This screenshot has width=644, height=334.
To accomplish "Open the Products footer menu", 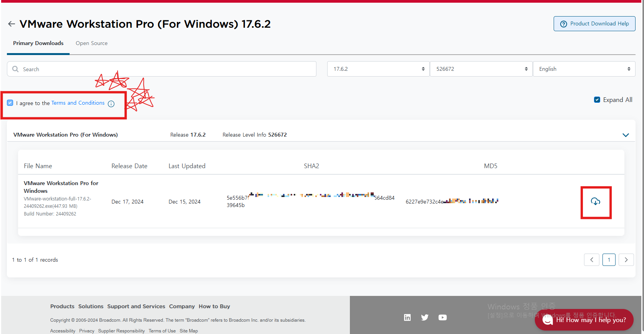I will (62, 306).
